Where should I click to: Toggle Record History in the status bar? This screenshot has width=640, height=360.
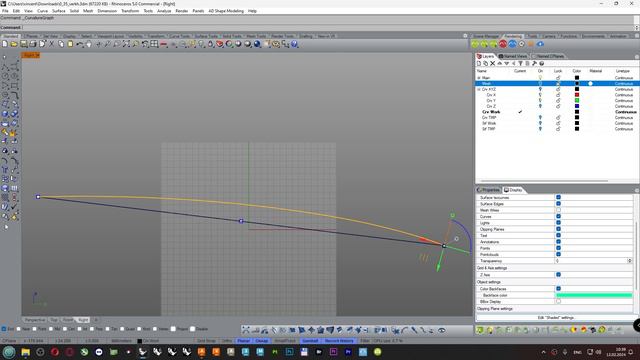(x=339, y=340)
